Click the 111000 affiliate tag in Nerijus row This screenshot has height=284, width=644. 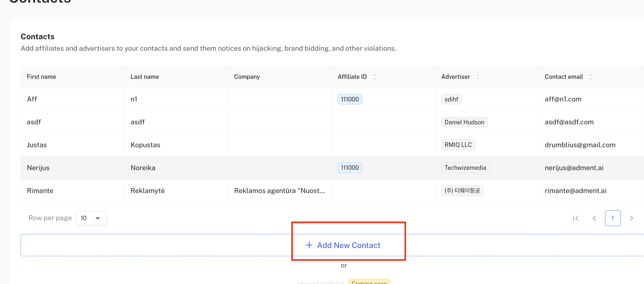tap(350, 168)
